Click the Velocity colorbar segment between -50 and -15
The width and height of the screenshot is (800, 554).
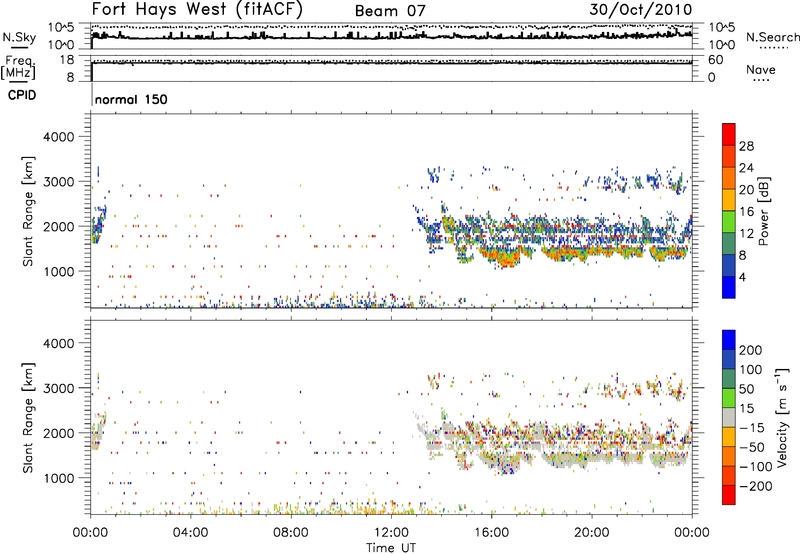[729, 437]
